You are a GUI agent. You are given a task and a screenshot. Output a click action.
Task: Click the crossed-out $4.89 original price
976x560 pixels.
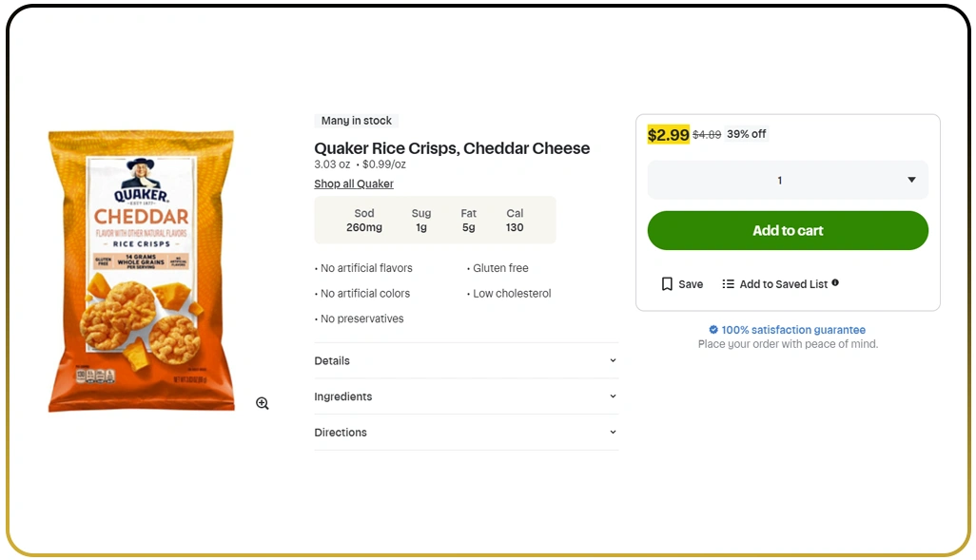[x=707, y=135]
